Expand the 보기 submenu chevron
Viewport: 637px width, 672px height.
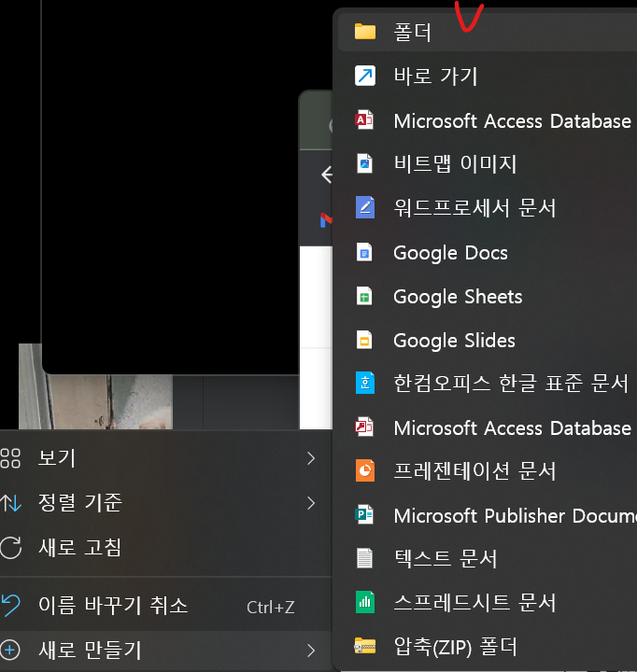311,458
